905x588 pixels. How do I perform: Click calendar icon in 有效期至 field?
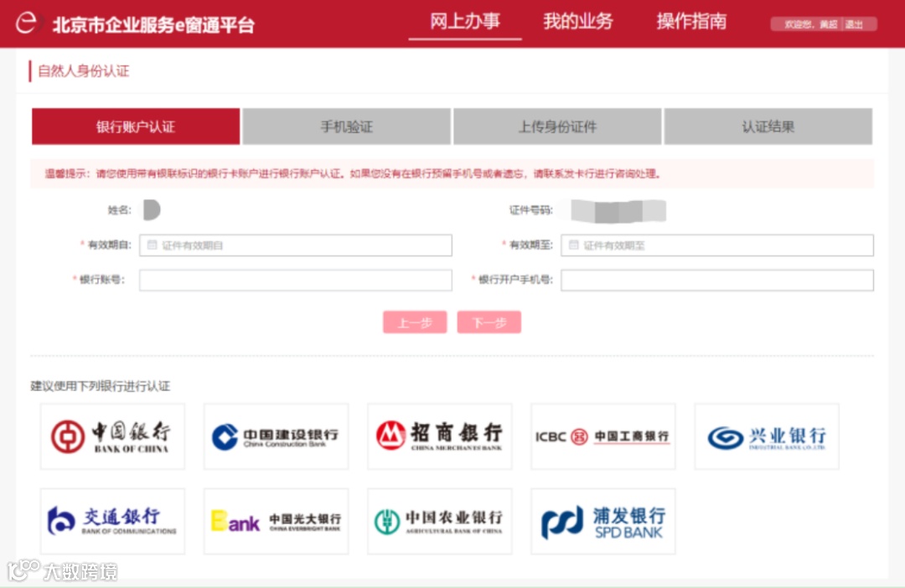pos(574,245)
